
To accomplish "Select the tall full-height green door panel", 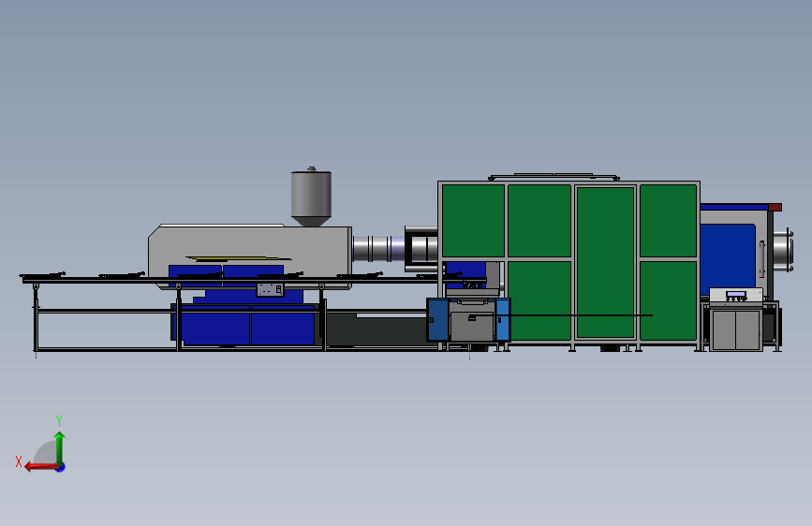I will pos(605,262).
